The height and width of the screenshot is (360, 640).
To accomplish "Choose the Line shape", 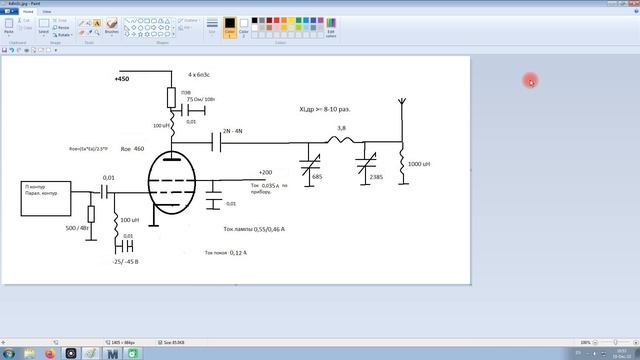I will (127, 21).
